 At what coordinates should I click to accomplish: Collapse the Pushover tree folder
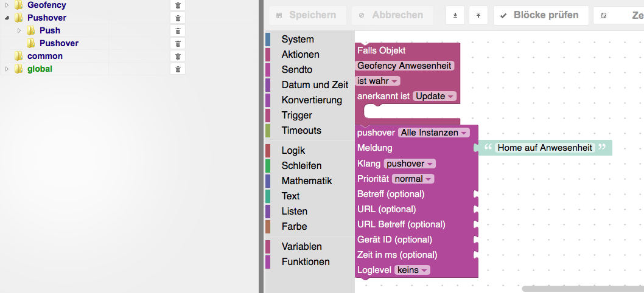point(7,18)
